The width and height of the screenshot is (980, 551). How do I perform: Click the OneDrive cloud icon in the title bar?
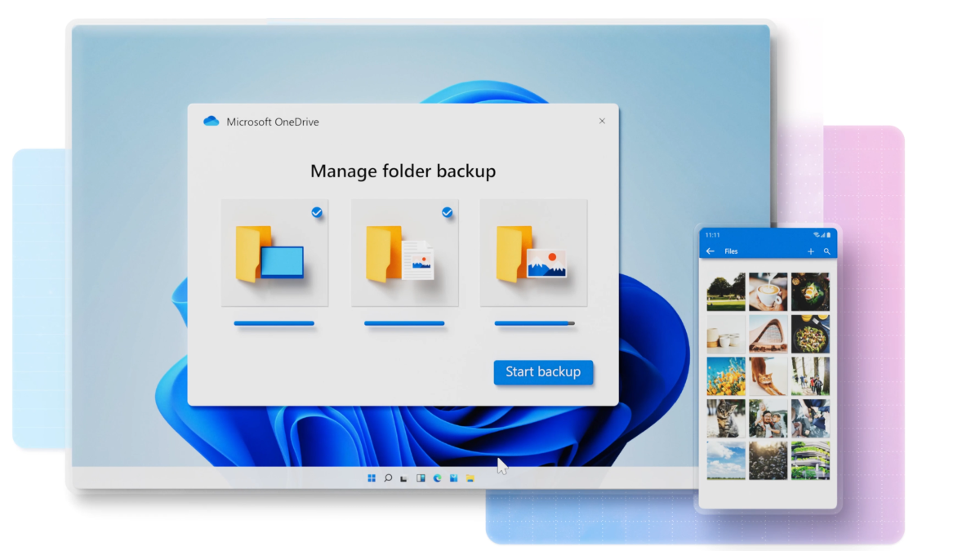[x=210, y=121]
